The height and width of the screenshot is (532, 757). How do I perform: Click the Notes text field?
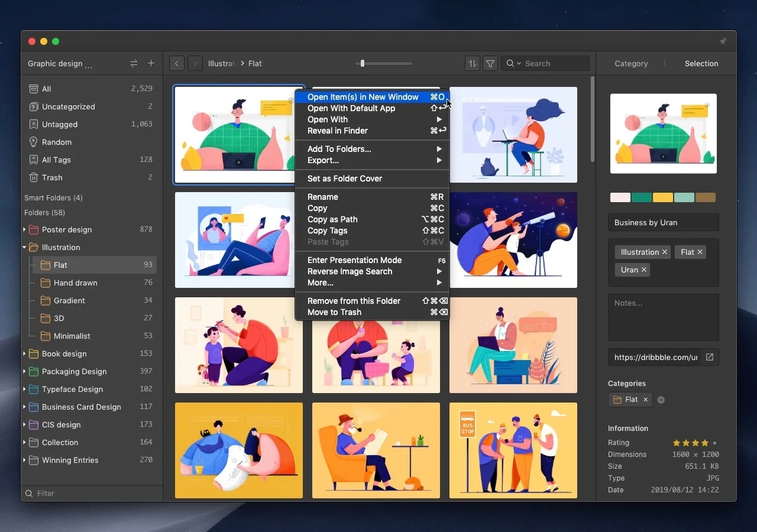pyautogui.click(x=663, y=317)
